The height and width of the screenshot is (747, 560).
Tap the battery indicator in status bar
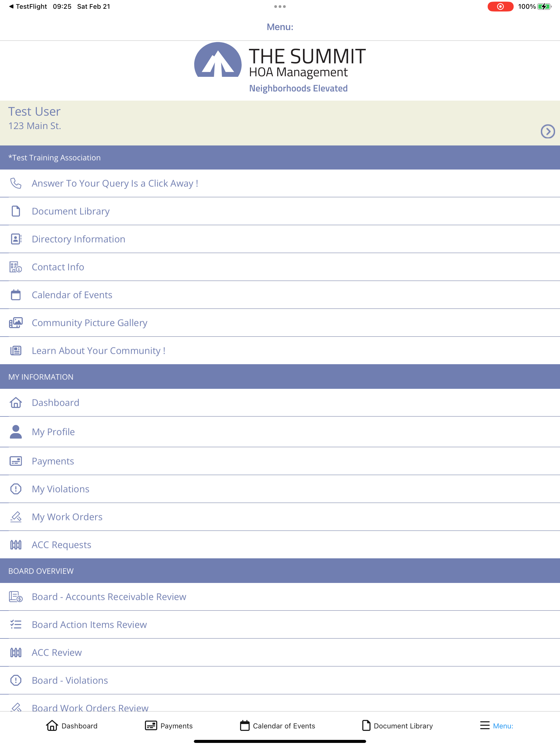point(544,6)
